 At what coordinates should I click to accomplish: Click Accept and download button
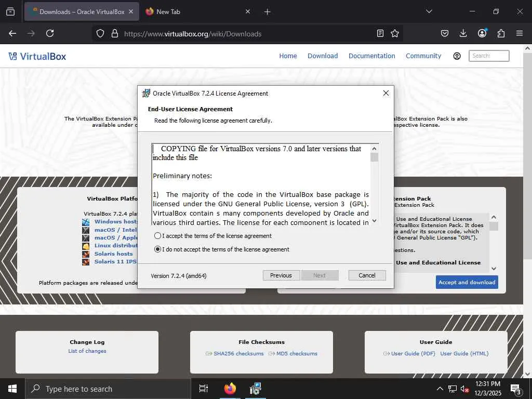467,282
